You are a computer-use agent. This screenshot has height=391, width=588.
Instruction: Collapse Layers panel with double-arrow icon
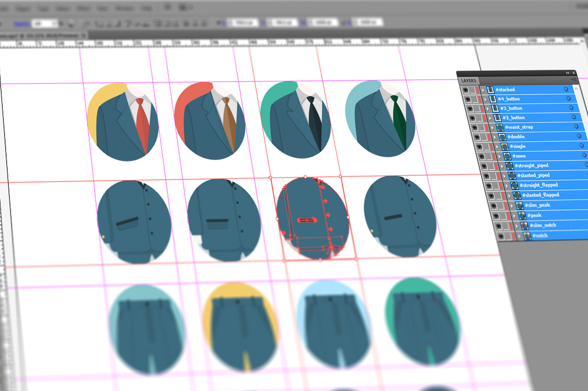(x=568, y=73)
